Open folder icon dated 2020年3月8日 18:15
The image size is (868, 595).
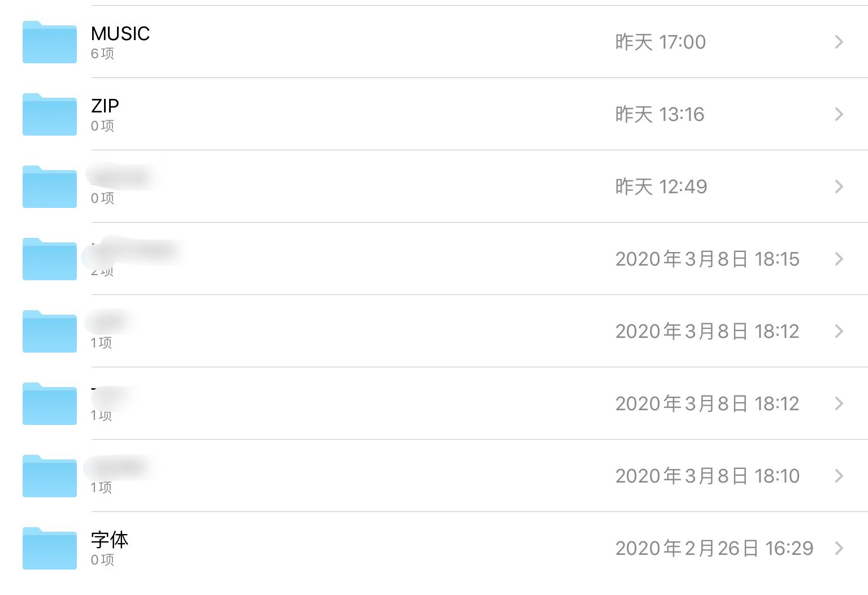50,259
